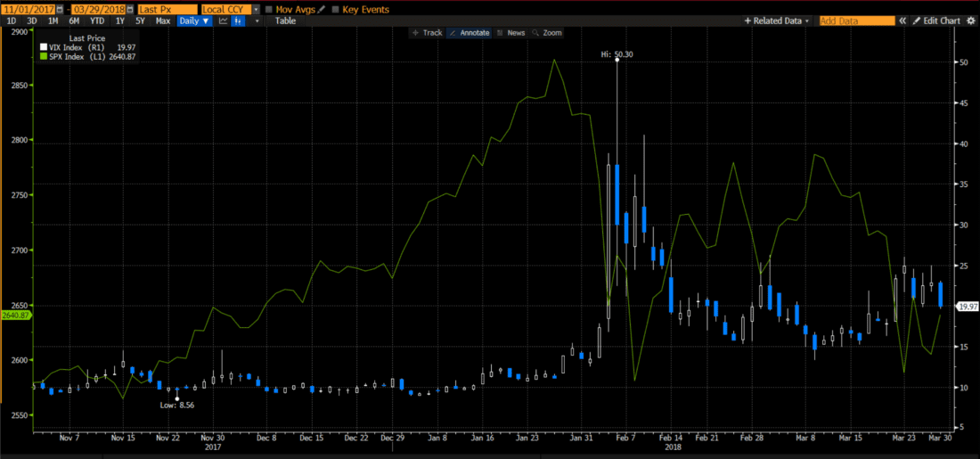Click the 19.97 last value tag on right axis

tap(967, 306)
